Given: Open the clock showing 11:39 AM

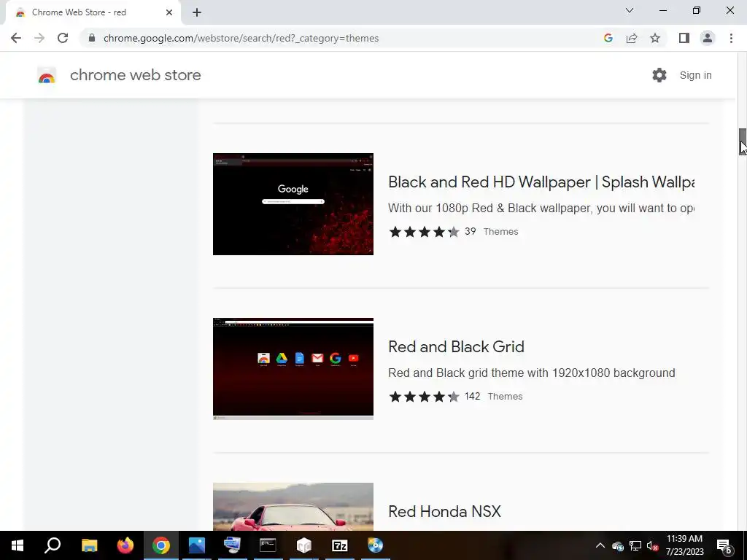Looking at the screenshot, I should [684, 545].
